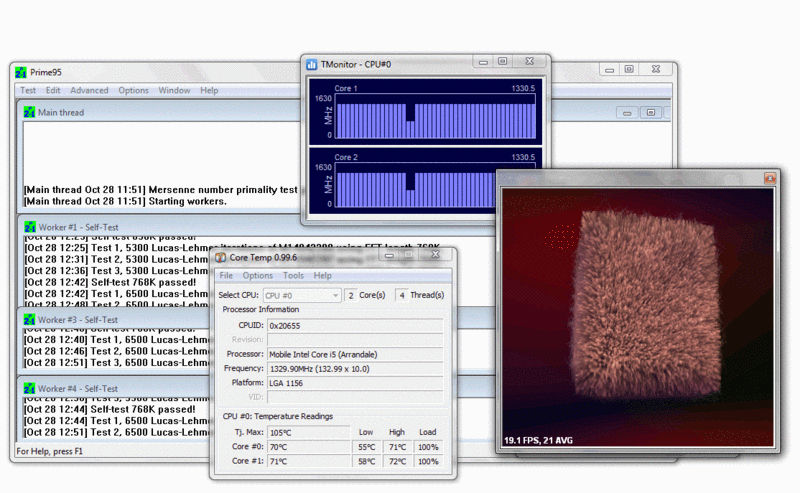
Task: Maximize the Main thread child window
Action: point(651,112)
